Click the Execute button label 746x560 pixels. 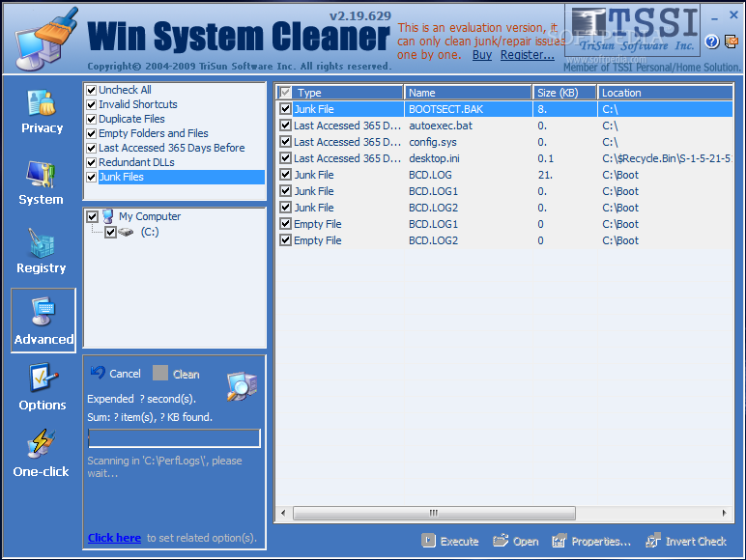459,542
